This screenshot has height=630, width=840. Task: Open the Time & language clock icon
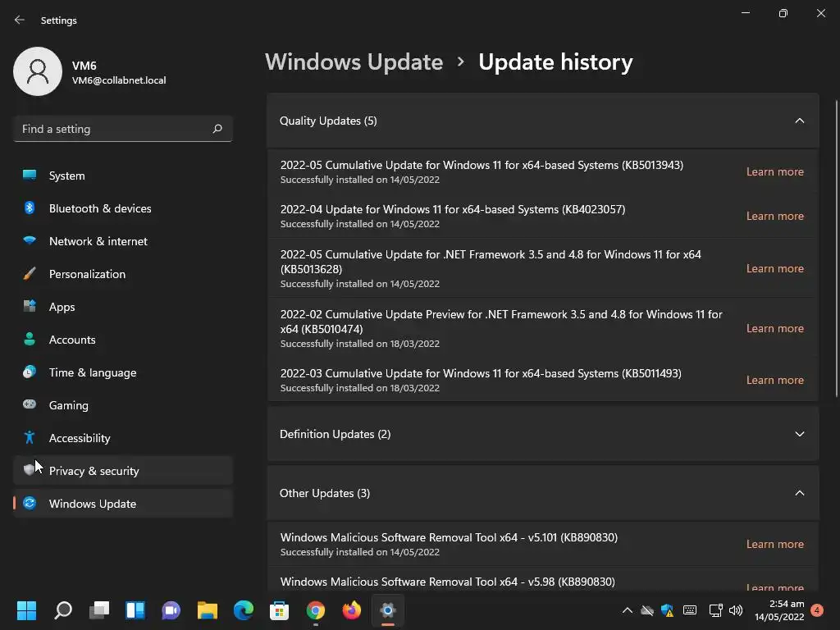click(30, 372)
